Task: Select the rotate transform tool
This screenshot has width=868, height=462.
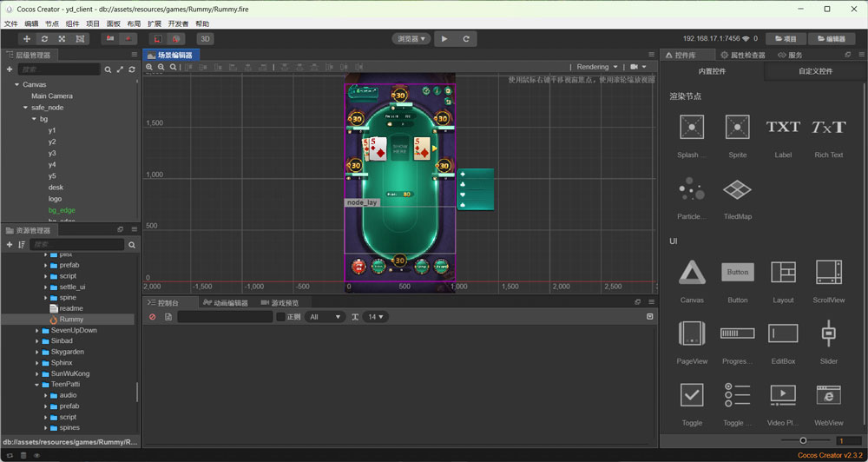Action: point(44,39)
